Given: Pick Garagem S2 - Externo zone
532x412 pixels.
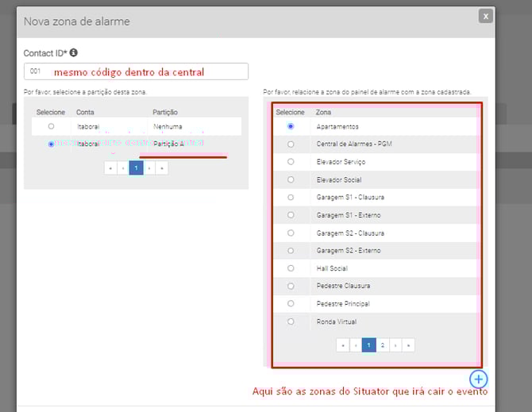Looking at the screenshot, I should pos(291,251).
